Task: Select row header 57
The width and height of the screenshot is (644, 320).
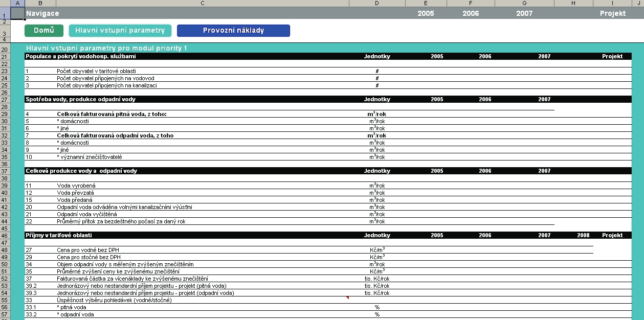Action: point(5,314)
